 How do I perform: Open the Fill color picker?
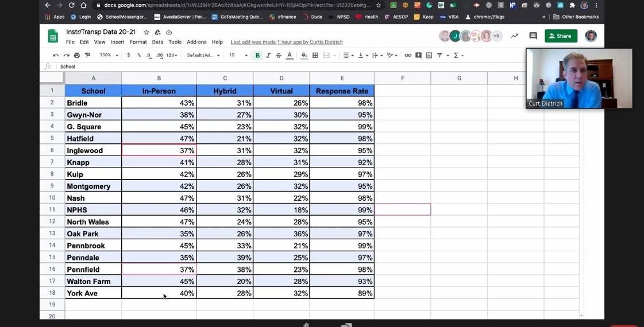304,56
